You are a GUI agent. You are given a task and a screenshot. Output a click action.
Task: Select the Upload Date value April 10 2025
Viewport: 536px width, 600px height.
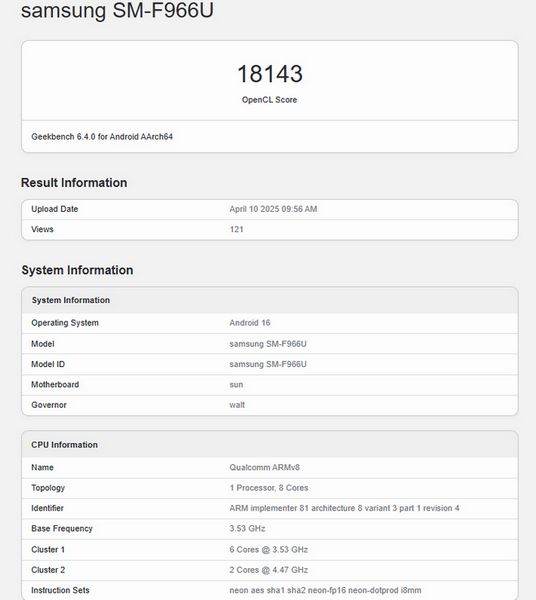click(273, 209)
